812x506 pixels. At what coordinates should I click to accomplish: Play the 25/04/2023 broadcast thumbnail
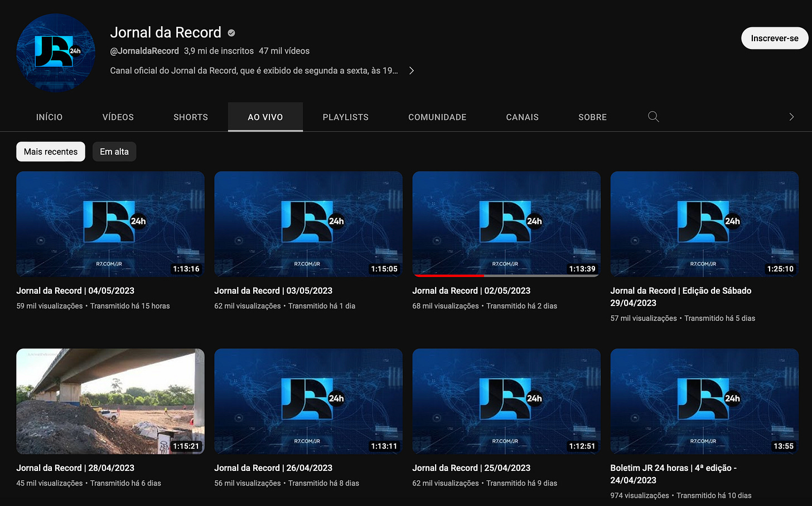click(506, 401)
